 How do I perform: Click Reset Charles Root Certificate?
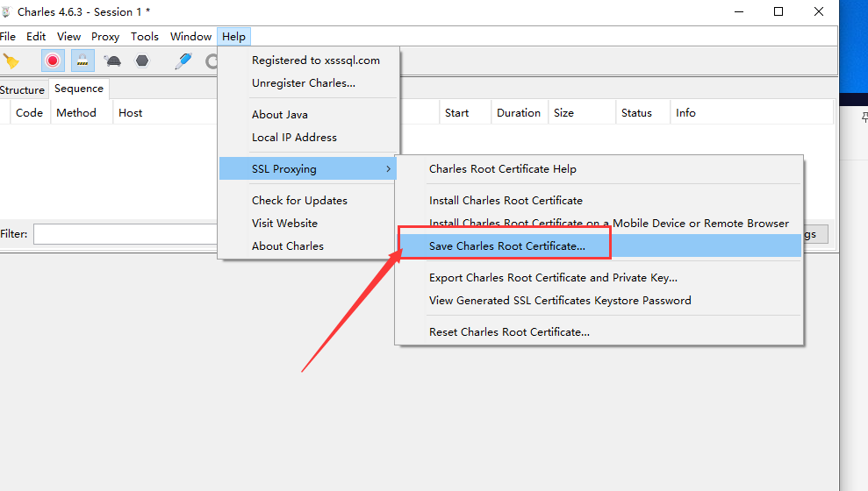point(509,331)
